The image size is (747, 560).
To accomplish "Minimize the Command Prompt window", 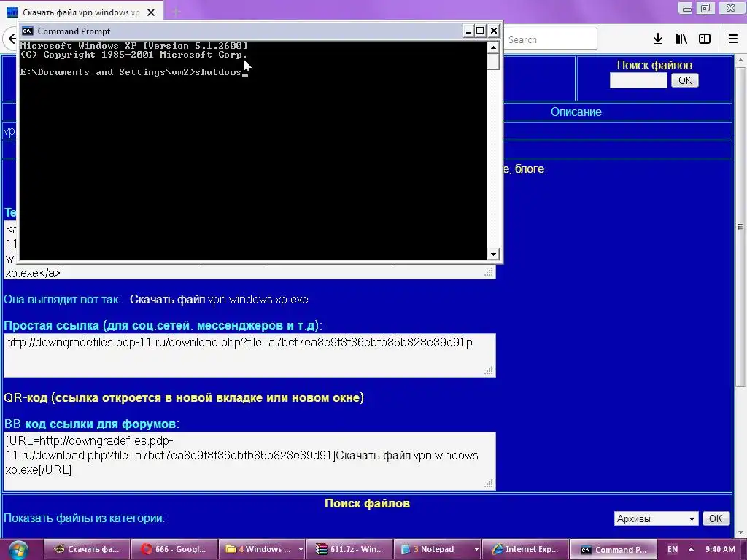I will [468, 31].
